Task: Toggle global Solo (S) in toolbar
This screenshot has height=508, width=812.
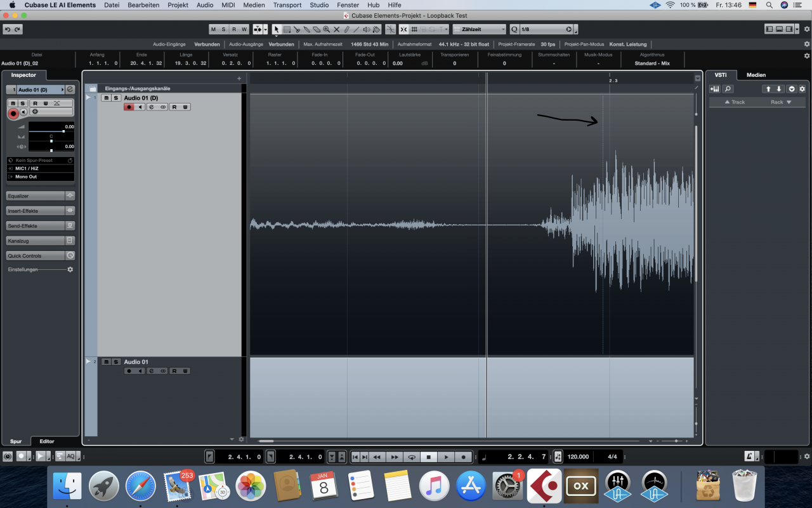Action: [x=223, y=29]
